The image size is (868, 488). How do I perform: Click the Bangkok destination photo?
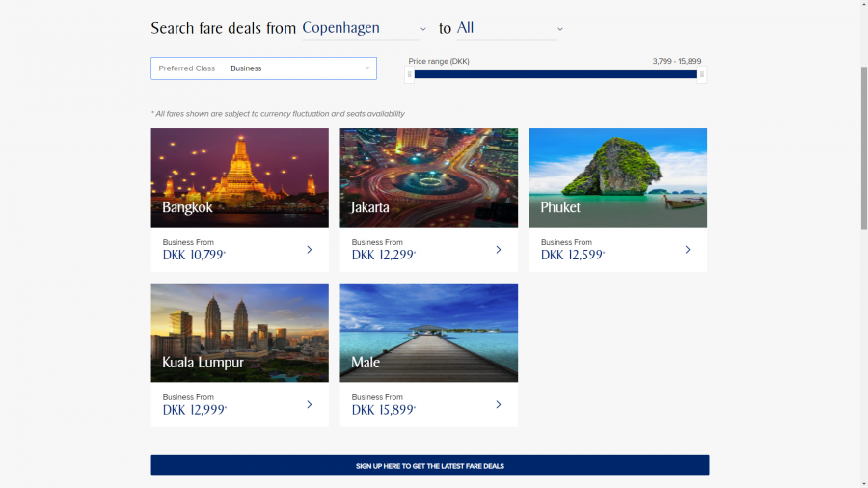pos(239,177)
